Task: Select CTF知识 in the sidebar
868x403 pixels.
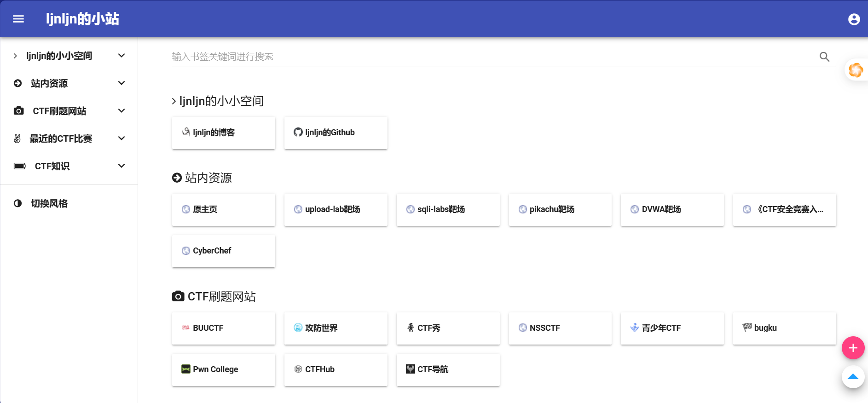Action: [69, 166]
